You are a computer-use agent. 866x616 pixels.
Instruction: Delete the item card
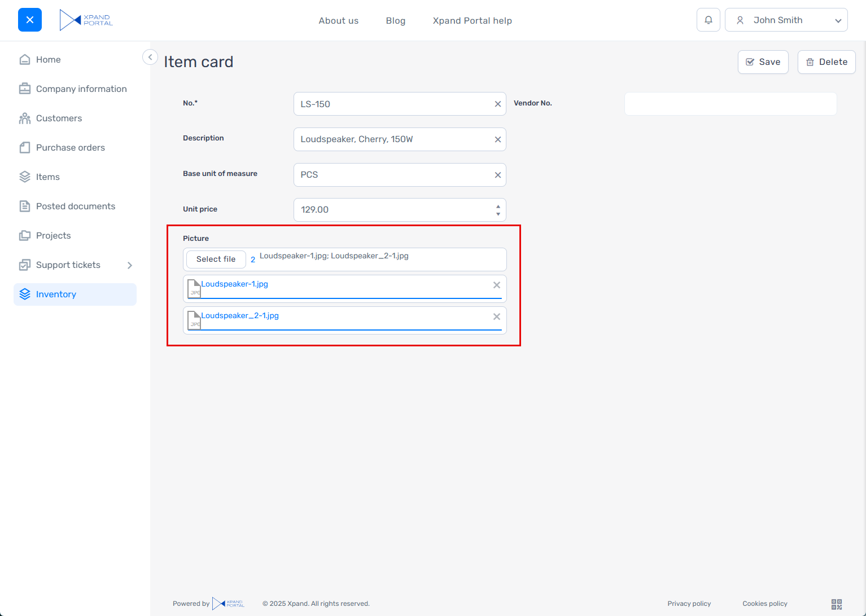826,62
